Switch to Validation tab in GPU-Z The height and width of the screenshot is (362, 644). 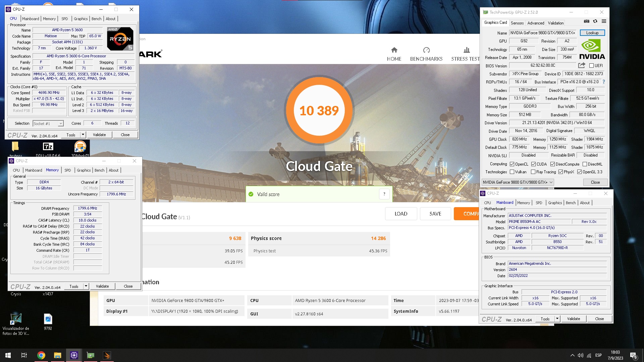[x=556, y=23]
